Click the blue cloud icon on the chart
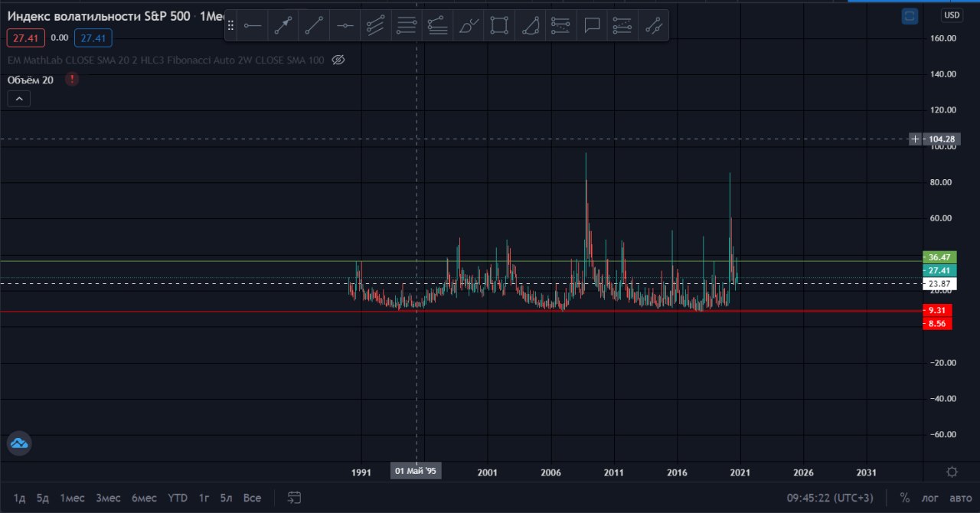The image size is (980, 513). click(19, 443)
